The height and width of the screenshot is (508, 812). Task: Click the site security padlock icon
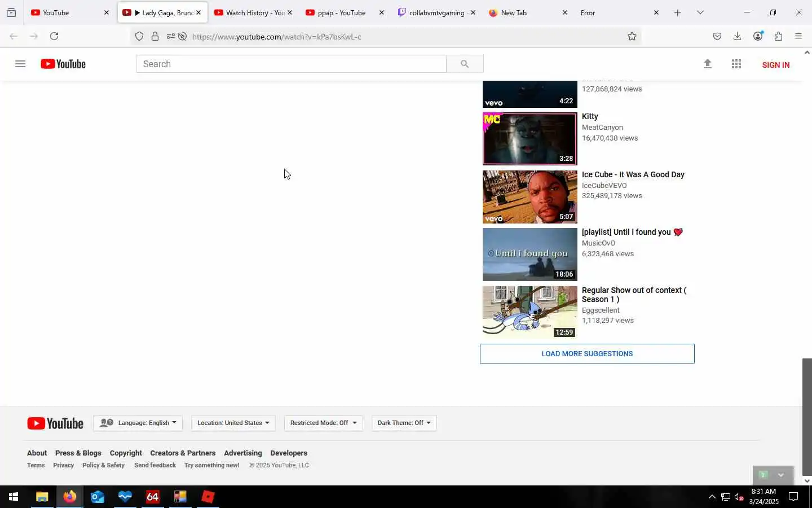(x=155, y=37)
